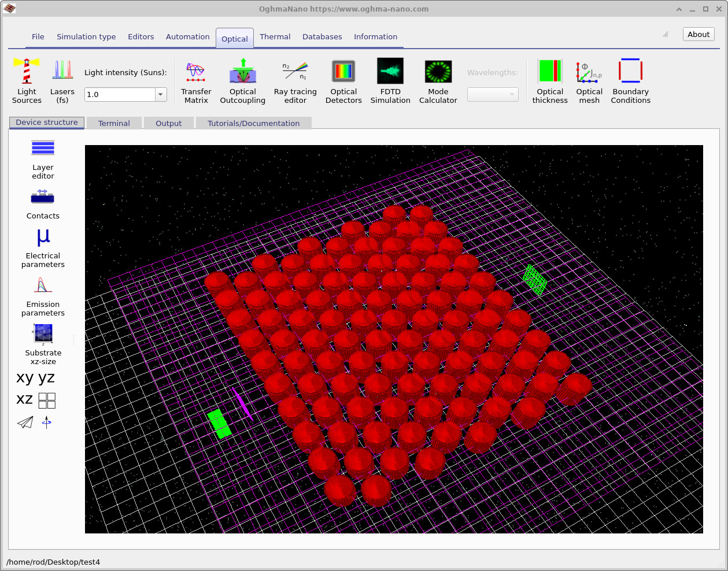This screenshot has width=728, height=571.
Task: Open the Boundary Conditions editor
Action: coord(630,81)
